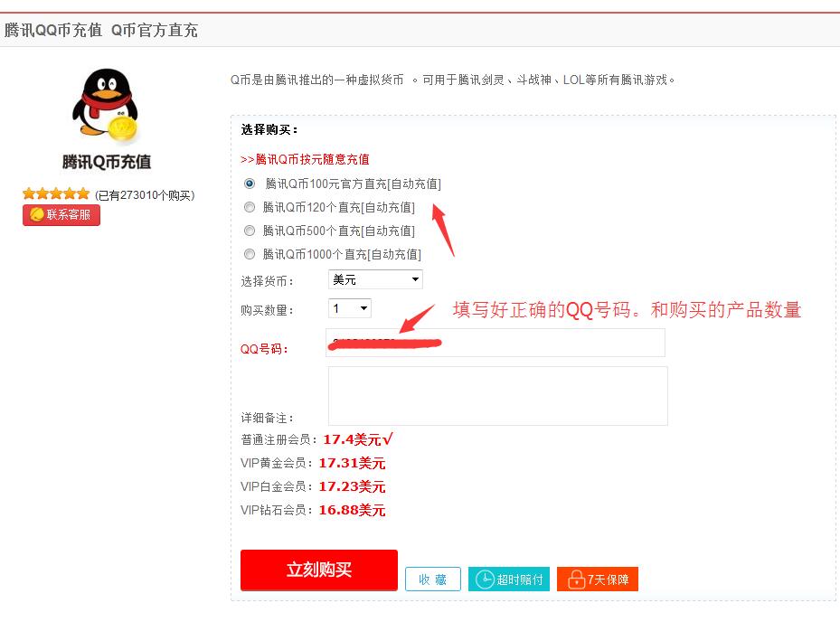Image resolution: width=840 pixels, height=622 pixels.
Task: Click the 腾讯Q币充值 product title
Action: coord(106,162)
